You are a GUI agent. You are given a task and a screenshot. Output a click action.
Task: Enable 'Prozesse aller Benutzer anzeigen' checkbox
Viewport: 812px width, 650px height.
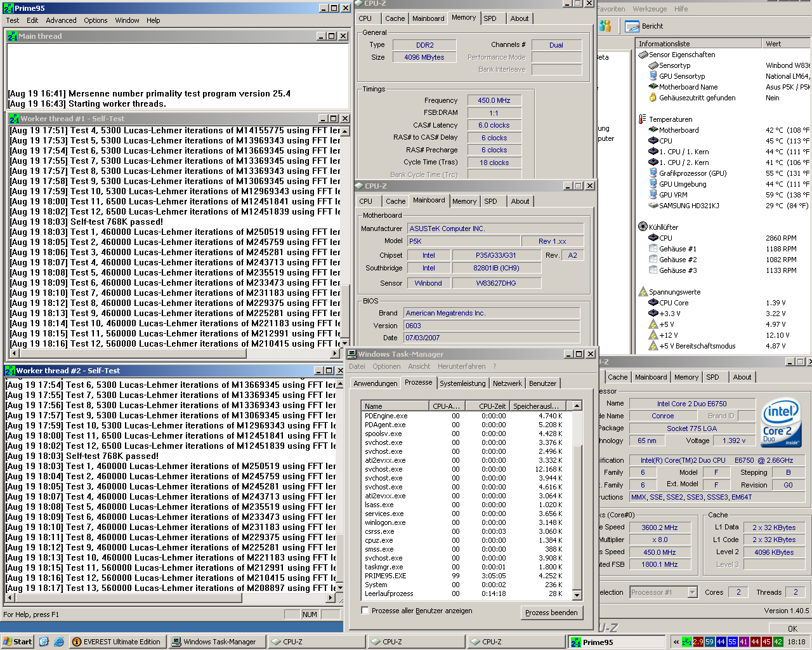[x=365, y=610]
